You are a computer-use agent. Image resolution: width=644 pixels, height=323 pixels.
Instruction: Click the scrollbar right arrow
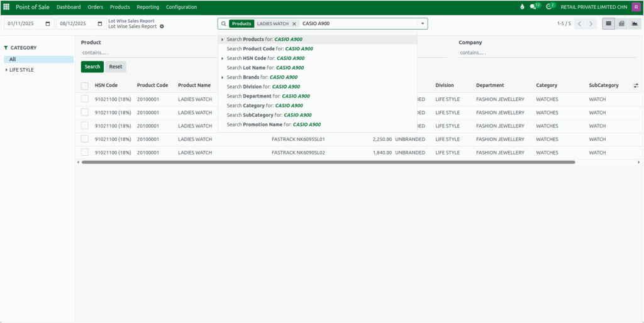coord(639,162)
